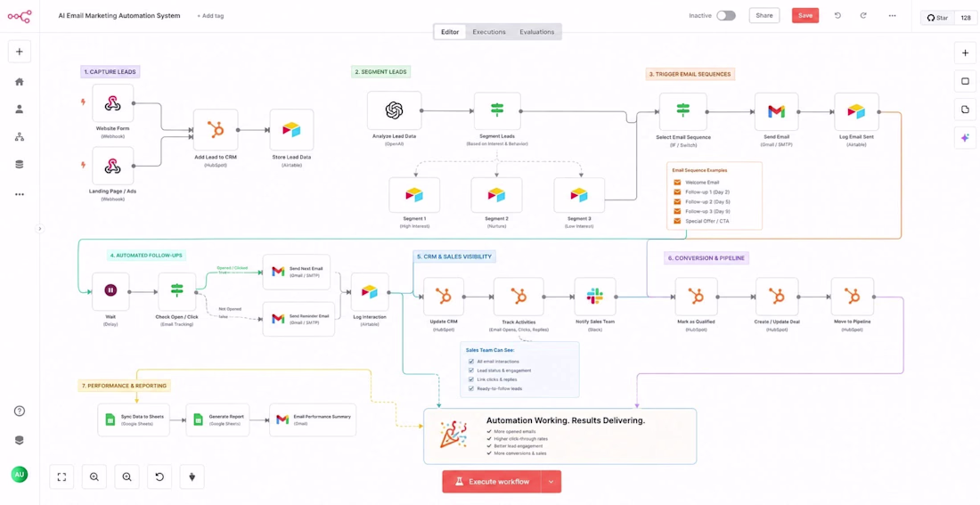Select the Analyze Lead Data OpenAI node
Viewport: 980px width, 505px height.
click(x=394, y=110)
